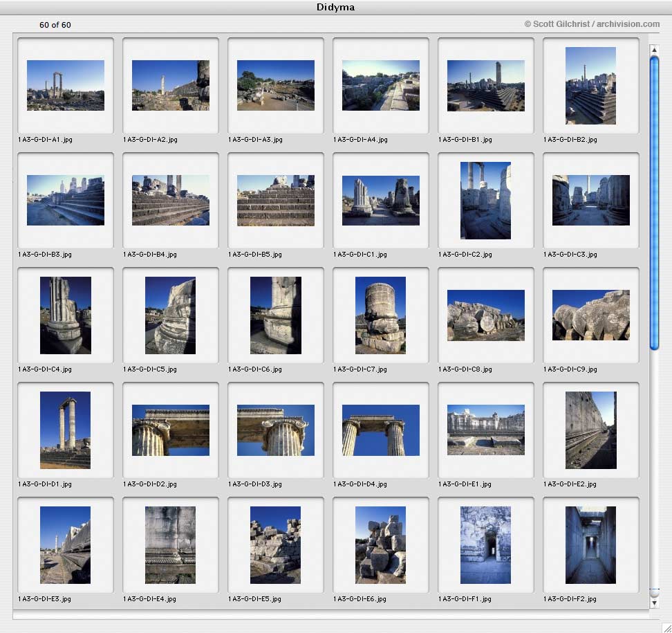Pick thumbnail 1A3-G-DI-C5.jpg
Screen dimensions: 672x633
(171, 315)
